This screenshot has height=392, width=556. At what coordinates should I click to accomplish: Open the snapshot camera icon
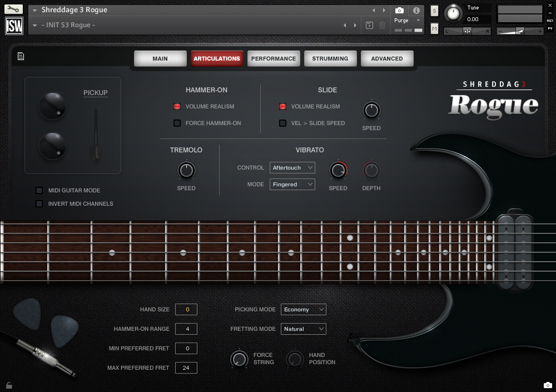(x=398, y=9)
